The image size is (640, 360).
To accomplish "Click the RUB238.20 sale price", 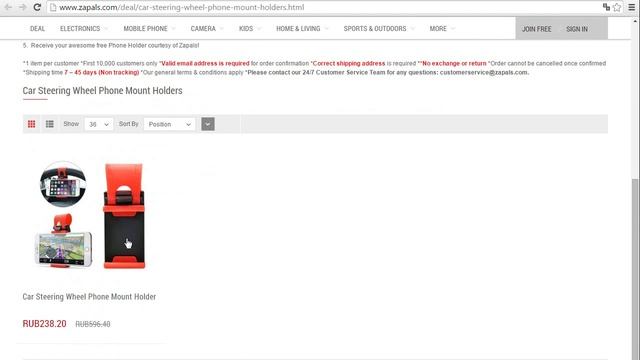I will coord(44,324).
